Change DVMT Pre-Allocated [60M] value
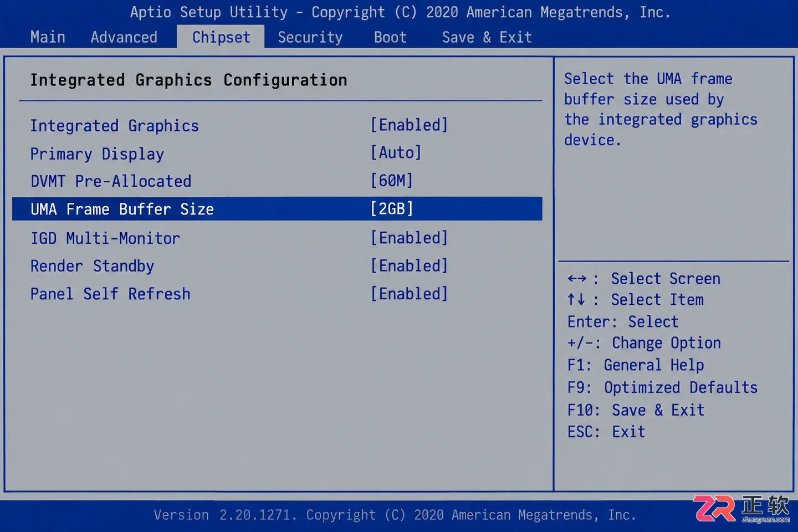This screenshot has height=532, width=798. point(392,181)
